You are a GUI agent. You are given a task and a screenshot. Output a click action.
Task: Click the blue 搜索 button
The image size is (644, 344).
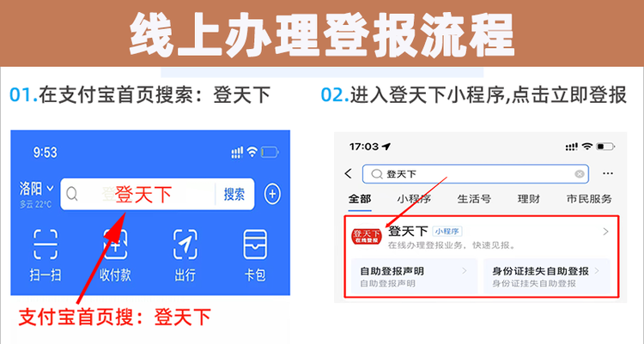234,194
